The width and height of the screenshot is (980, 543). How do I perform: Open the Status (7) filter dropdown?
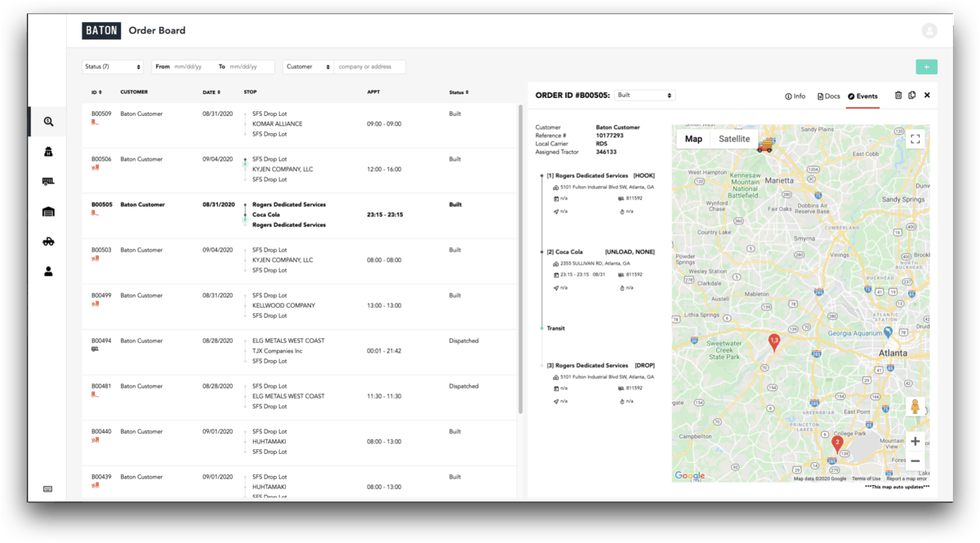point(113,67)
